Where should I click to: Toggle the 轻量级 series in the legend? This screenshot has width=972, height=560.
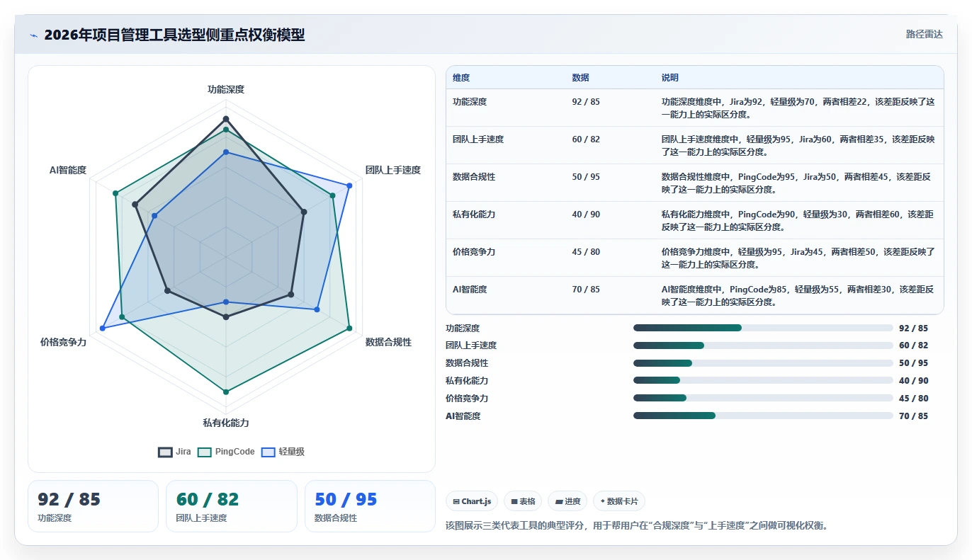pos(283,452)
